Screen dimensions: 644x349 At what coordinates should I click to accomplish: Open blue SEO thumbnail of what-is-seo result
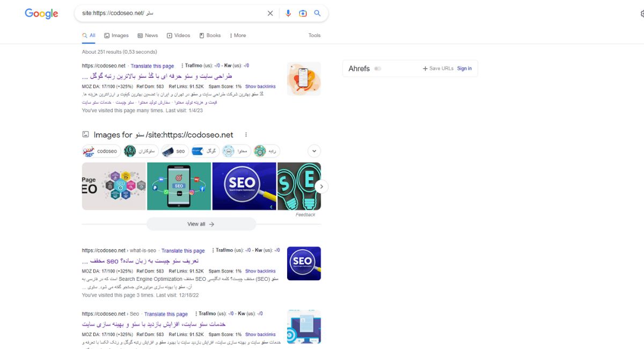tap(304, 263)
